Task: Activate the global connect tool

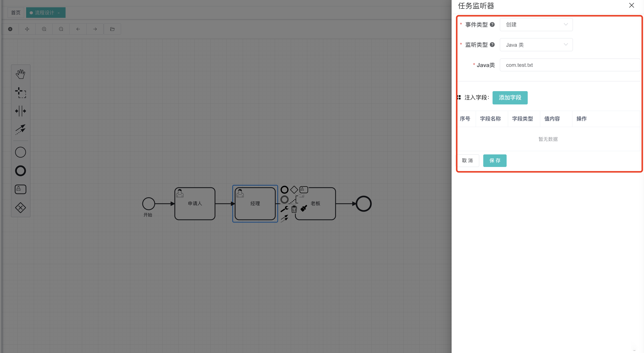Action: pyautogui.click(x=21, y=129)
